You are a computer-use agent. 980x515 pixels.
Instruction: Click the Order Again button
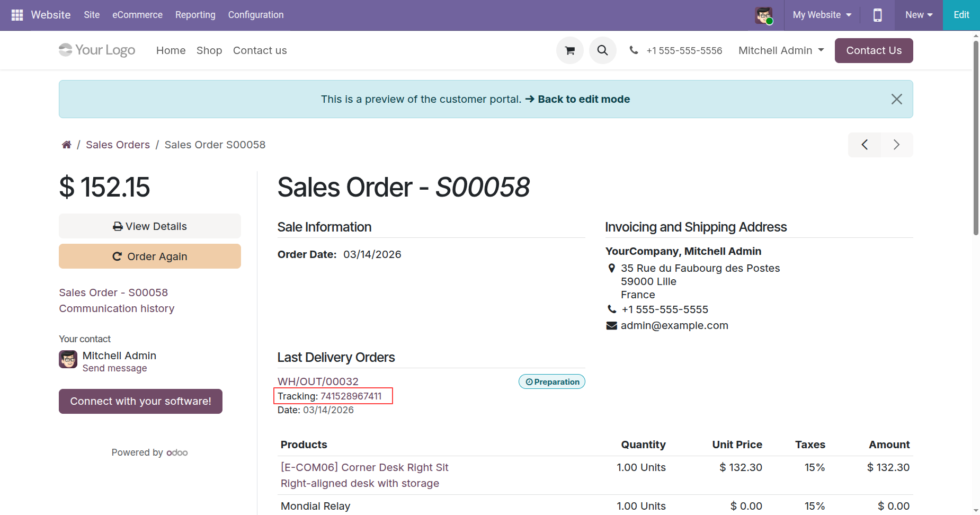(x=150, y=256)
